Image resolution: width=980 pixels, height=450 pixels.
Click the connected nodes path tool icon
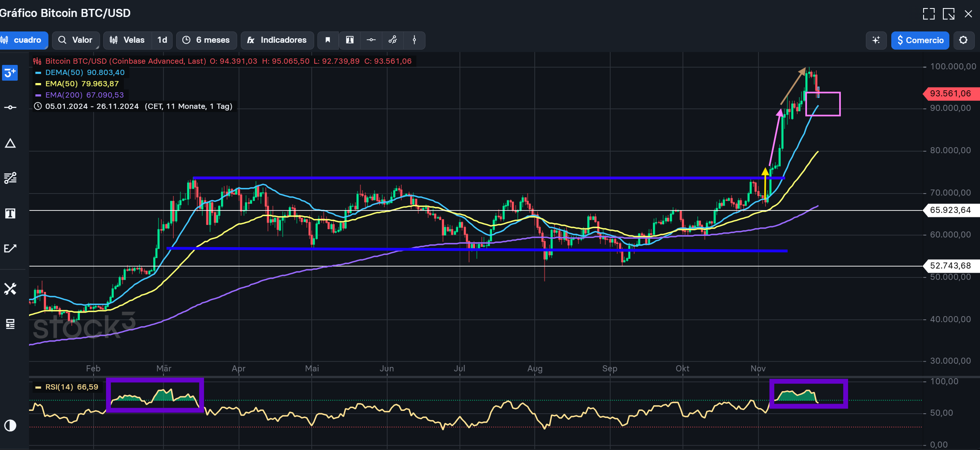[393, 40]
